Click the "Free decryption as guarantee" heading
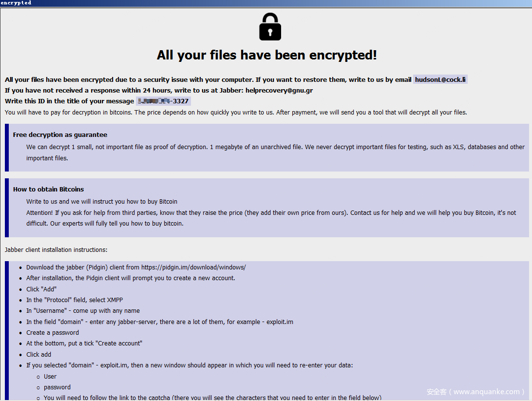The image size is (532, 401). click(60, 135)
